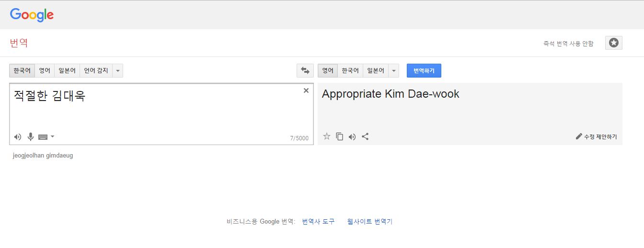This screenshot has width=644, height=248.
Task: Select 언어 감지 detect language option
Action: 96,70
